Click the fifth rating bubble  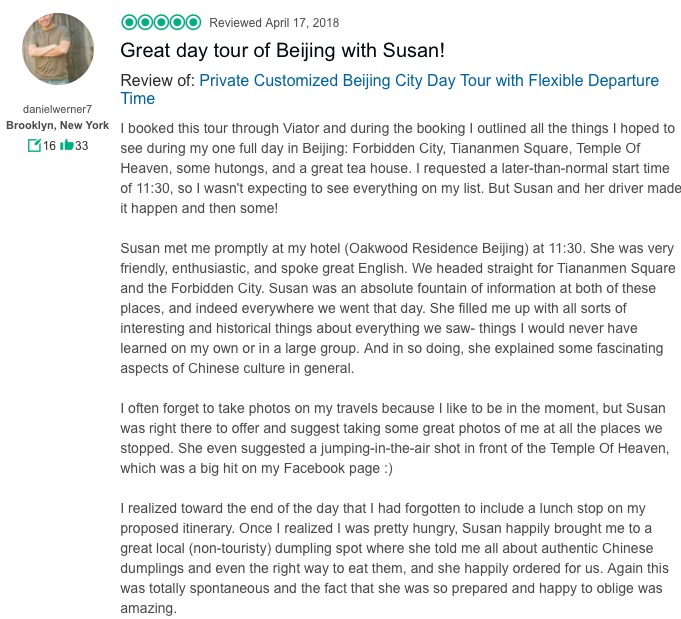tap(193, 22)
